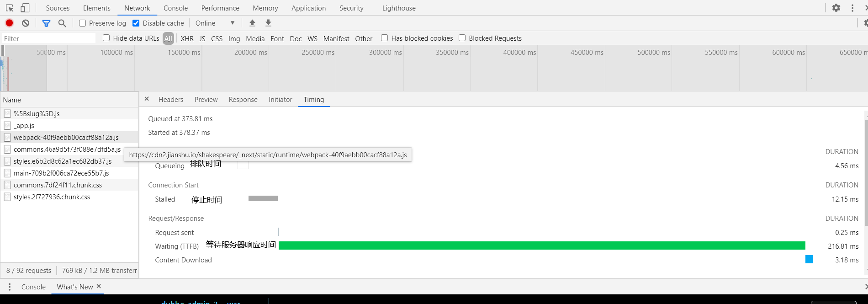Uncheck Disable cache checkbox
Viewport: 868px width, 304px height.
click(x=136, y=23)
